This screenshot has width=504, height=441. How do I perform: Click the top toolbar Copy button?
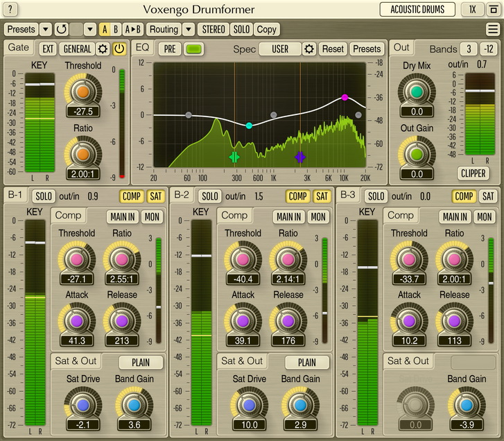pyautogui.click(x=266, y=29)
